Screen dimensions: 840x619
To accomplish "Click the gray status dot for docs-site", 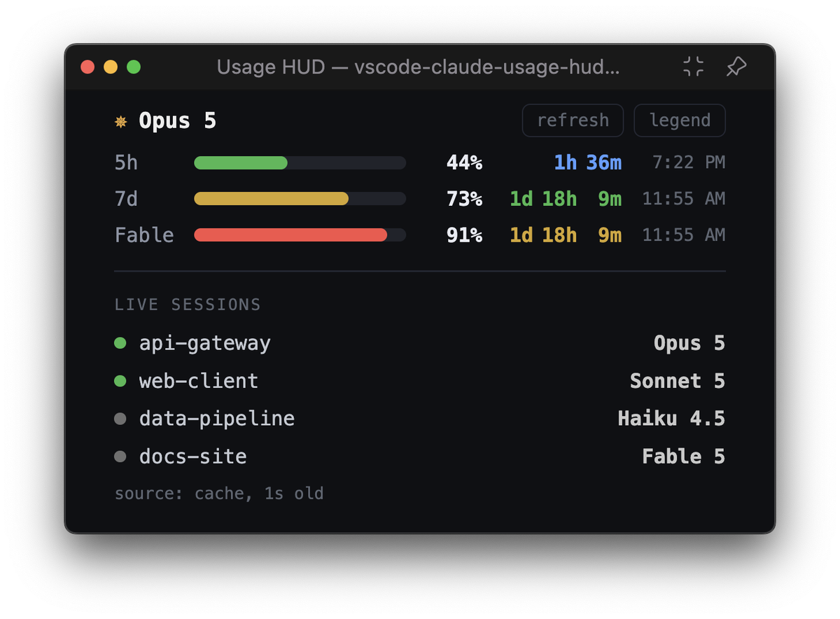I will click(x=120, y=457).
